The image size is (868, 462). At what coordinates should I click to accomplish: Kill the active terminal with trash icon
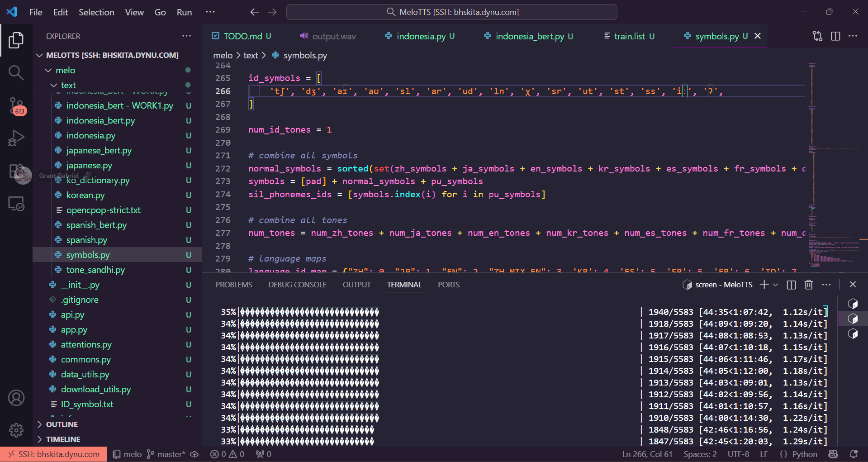point(809,285)
